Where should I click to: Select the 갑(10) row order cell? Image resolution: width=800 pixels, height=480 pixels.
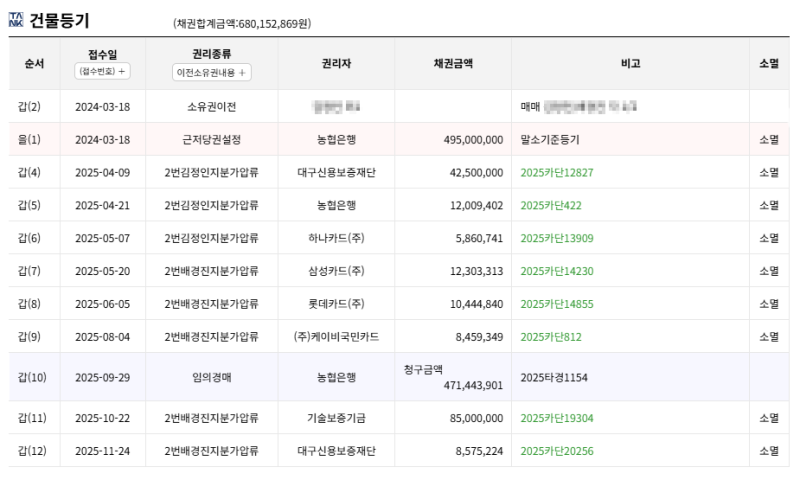point(32,377)
